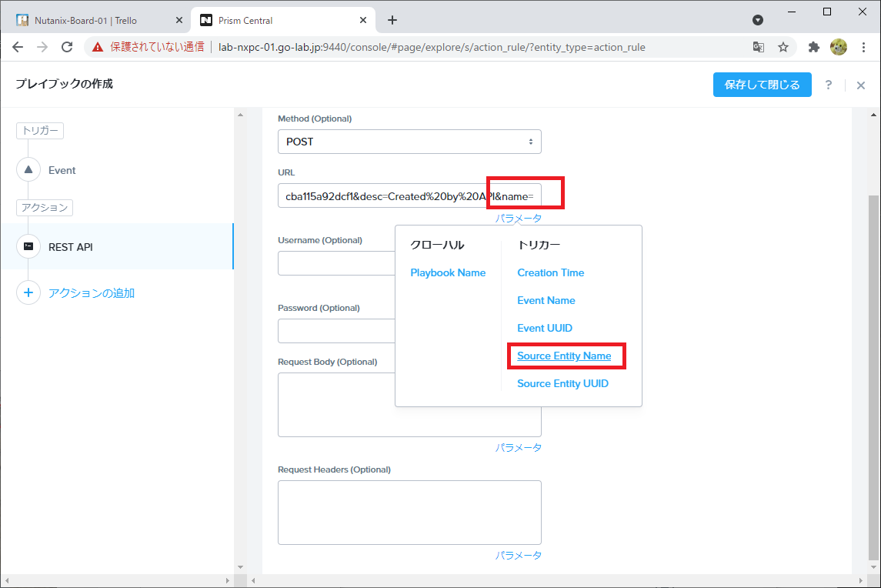The width and height of the screenshot is (881, 588).
Task: Click the browser forward arrow
Action: pyautogui.click(x=42, y=47)
